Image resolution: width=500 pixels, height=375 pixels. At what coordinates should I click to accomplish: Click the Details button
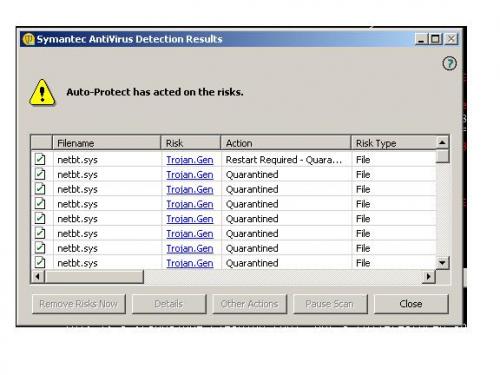(169, 304)
